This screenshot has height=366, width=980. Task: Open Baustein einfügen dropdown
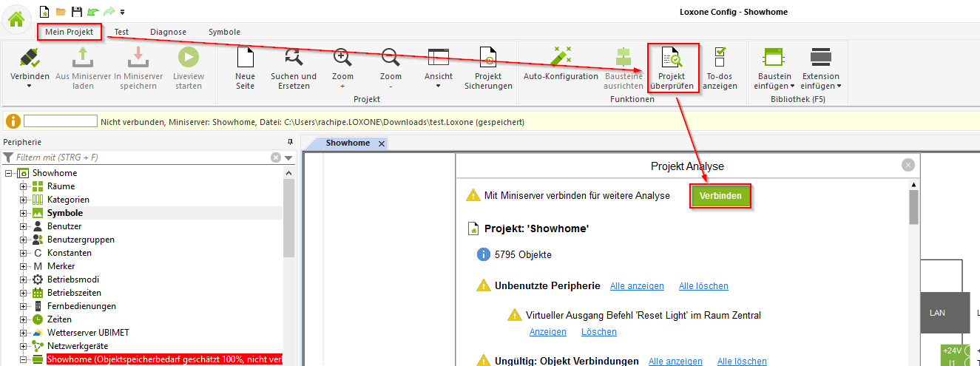pyautogui.click(x=774, y=68)
